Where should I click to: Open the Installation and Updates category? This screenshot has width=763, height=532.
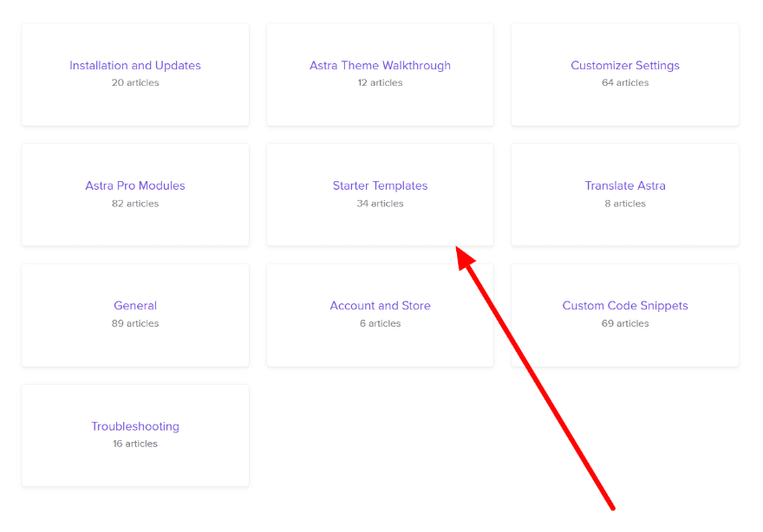(x=135, y=65)
